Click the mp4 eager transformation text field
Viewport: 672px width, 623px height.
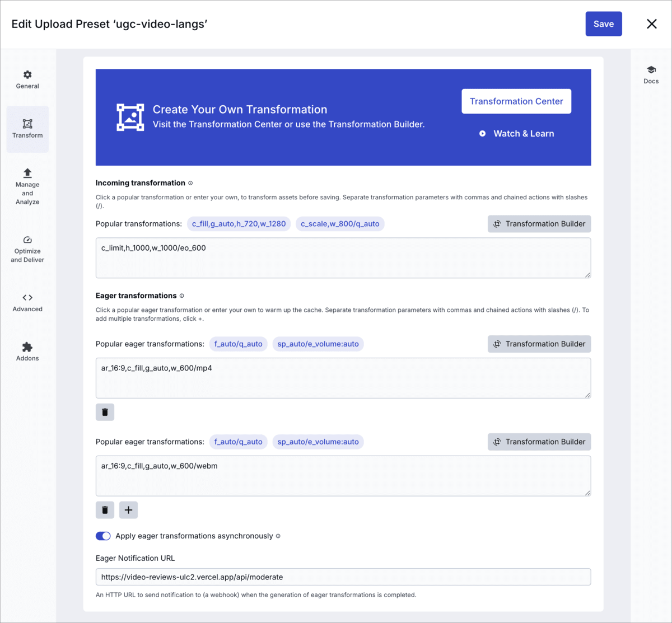pyautogui.click(x=343, y=378)
